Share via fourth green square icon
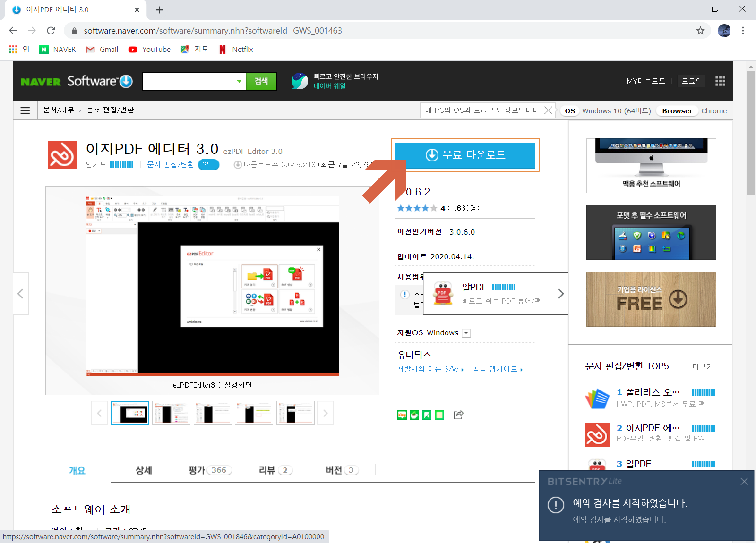 [439, 415]
